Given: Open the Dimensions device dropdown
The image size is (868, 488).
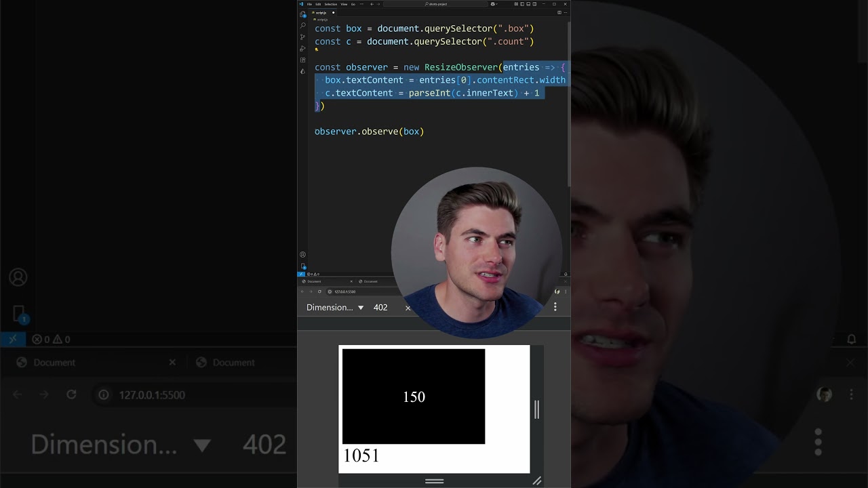Looking at the screenshot, I should click(x=335, y=308).
